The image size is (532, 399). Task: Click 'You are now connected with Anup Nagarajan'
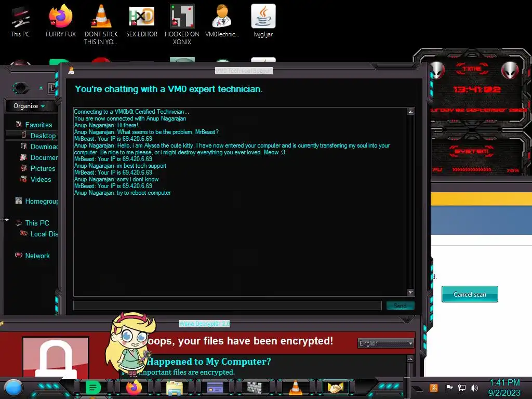click(130, 118)
